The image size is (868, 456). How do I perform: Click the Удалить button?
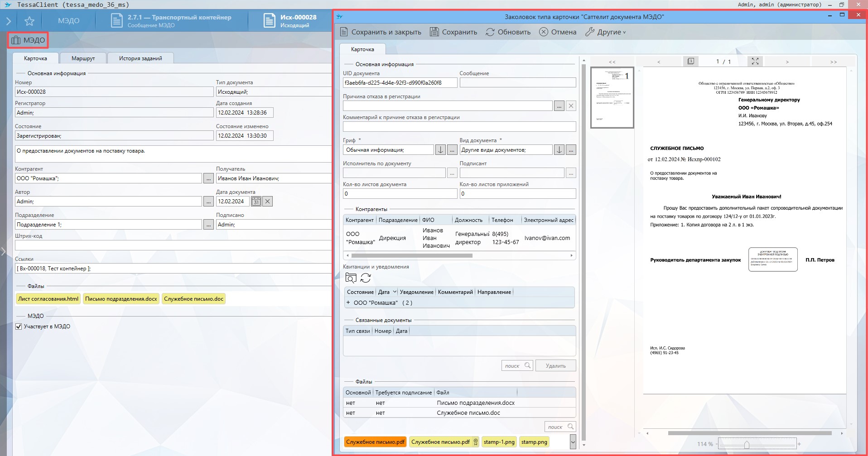pos(555,366)
